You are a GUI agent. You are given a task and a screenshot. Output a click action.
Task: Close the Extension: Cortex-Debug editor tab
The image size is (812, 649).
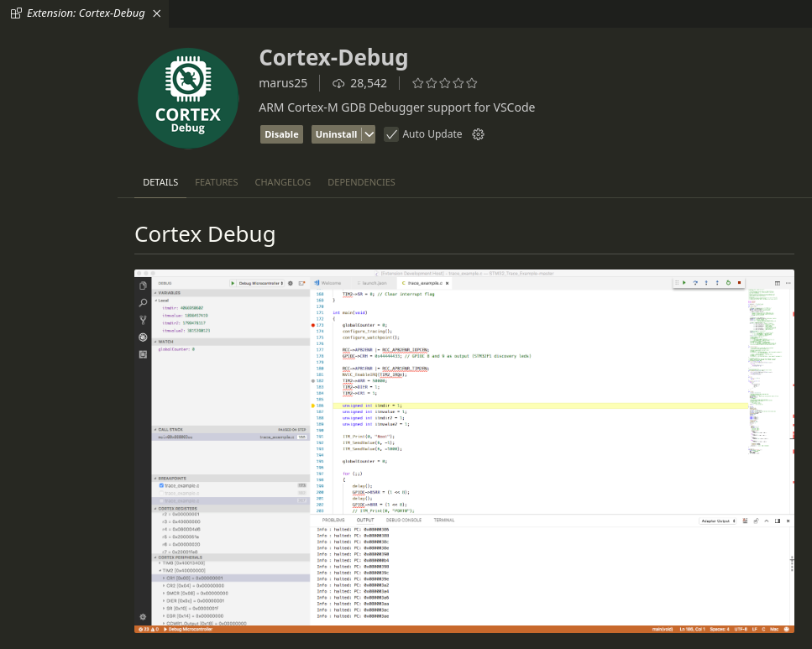click(157, 13)
